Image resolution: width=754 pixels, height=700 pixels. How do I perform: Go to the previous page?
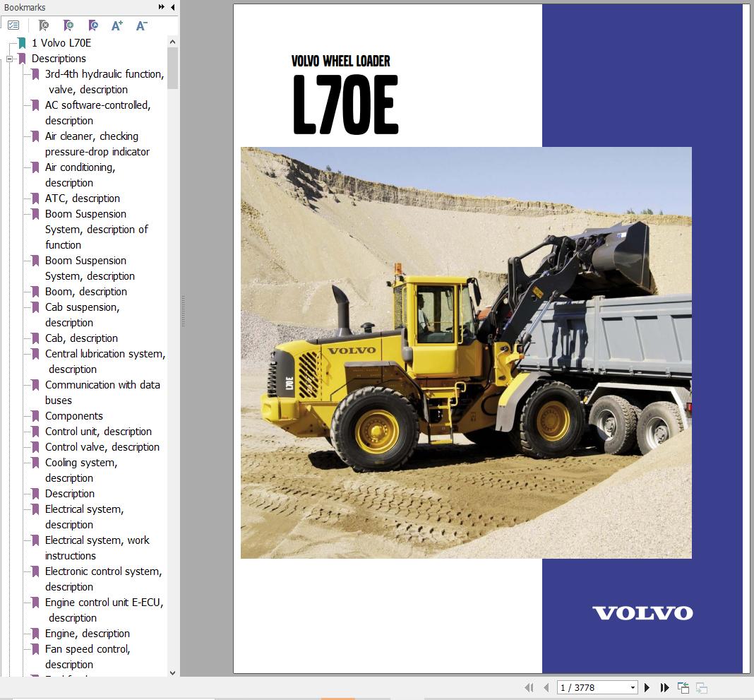[x=546, y=687]
